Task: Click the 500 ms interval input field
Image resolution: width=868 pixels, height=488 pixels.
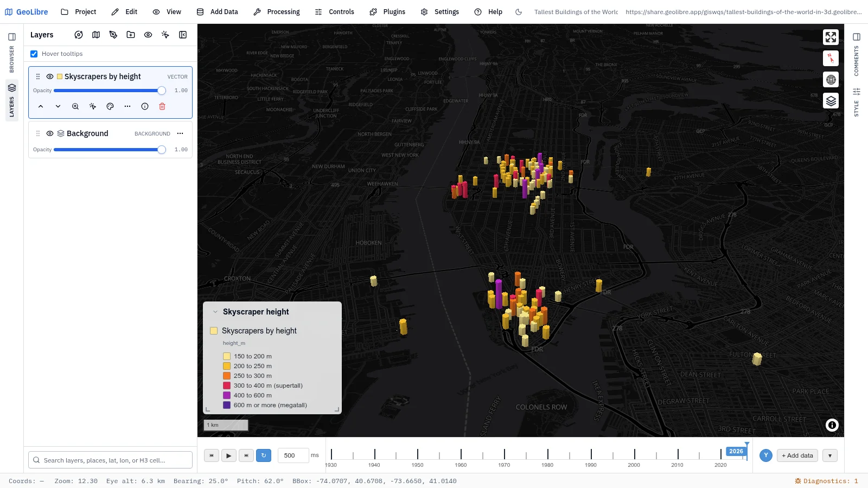Action: pyautogui.click(x=293, y=455)
